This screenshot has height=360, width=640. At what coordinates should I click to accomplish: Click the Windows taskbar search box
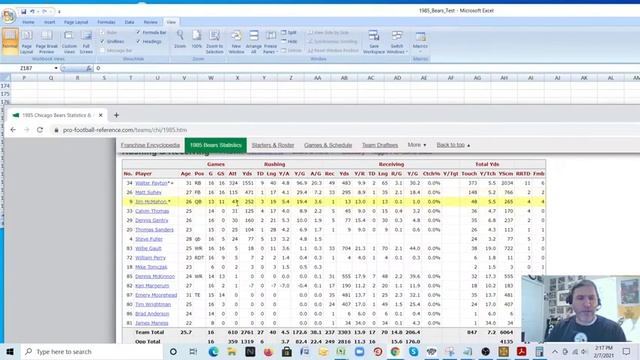(x=92, y=351)
